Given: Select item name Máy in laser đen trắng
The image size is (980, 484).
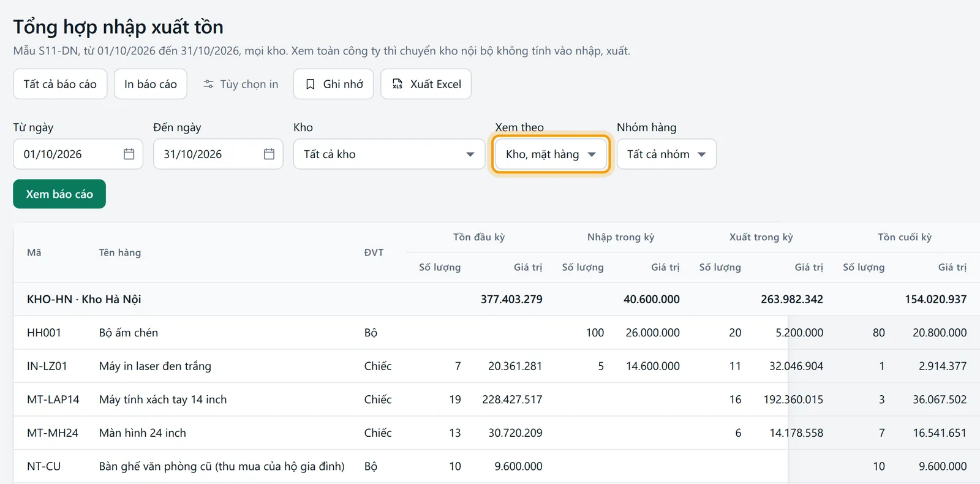Looking at the screenshot, I should click(x=155, y=366).
